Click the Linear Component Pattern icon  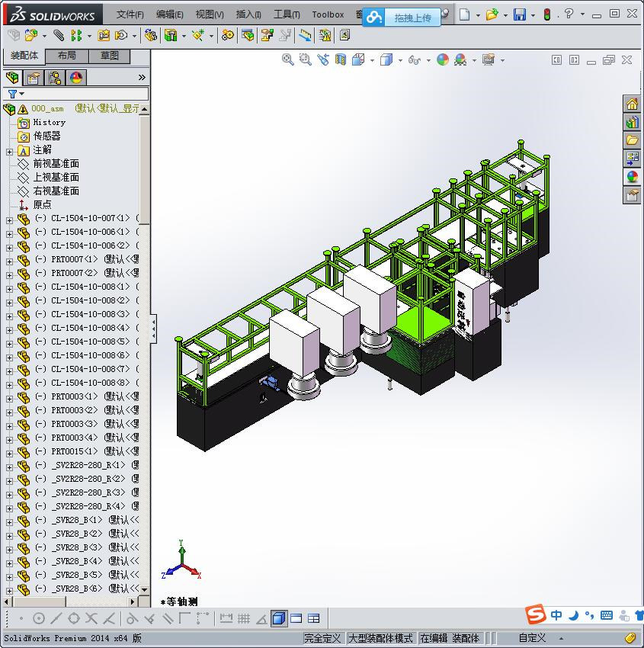(x=76, y=36)
